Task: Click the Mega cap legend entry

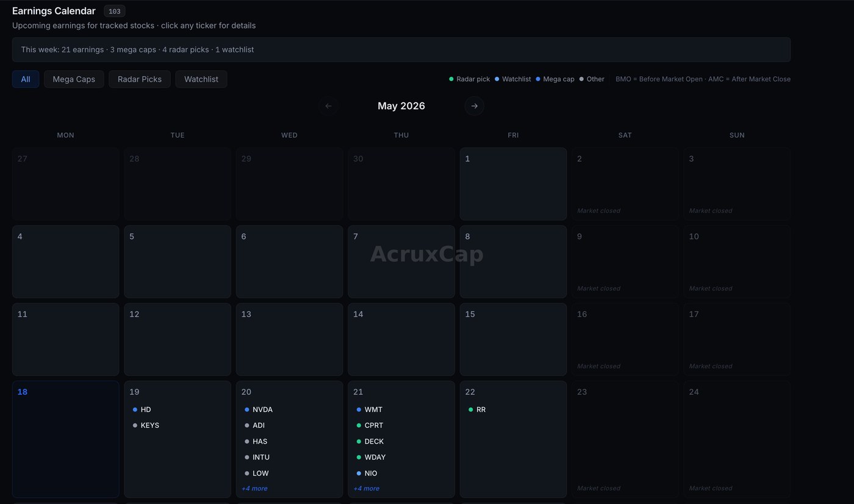Action: pyautogui.click(x=555, y=79)
